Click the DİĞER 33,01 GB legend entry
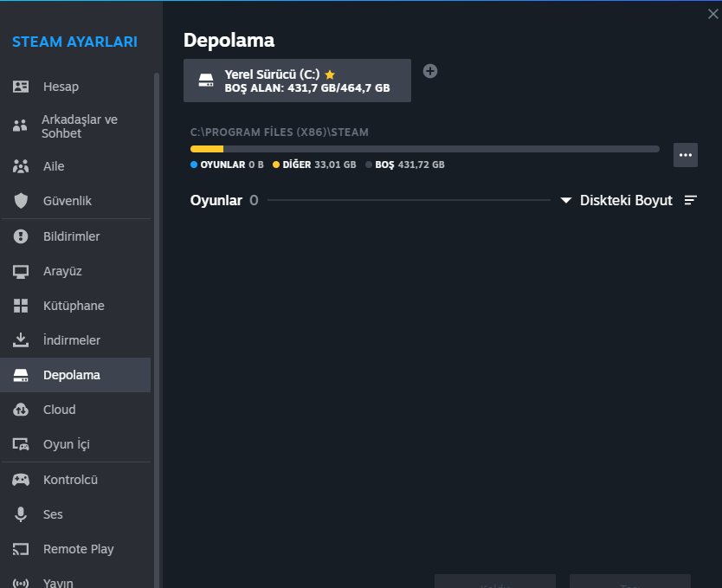The width and height of the screenshot is (722, 588). click(314, 165)
